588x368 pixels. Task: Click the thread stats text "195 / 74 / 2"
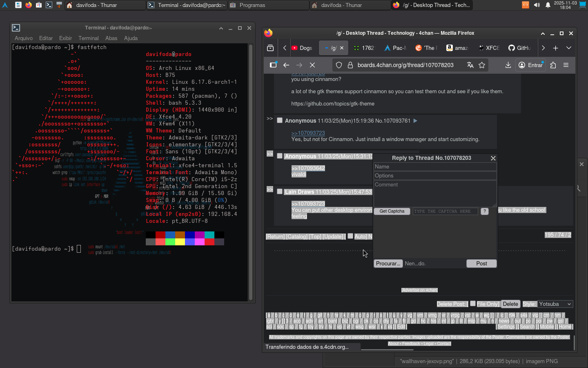[x=558, y=235]
